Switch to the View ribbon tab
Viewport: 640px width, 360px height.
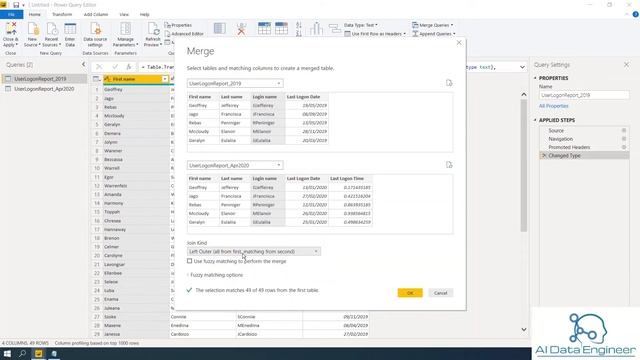124,14
